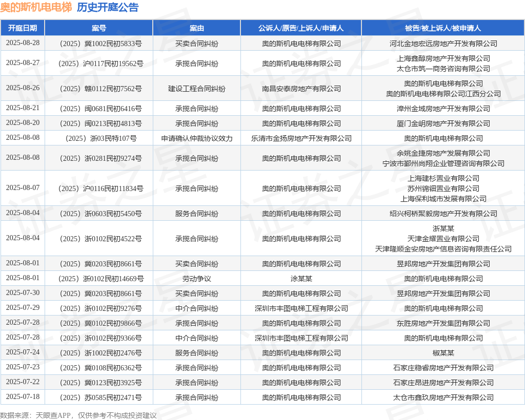525x420 pixels.
Task: Click defendant 上海保利城市发展有限公司
Action: pyautogui.click(x=443, y=199)
